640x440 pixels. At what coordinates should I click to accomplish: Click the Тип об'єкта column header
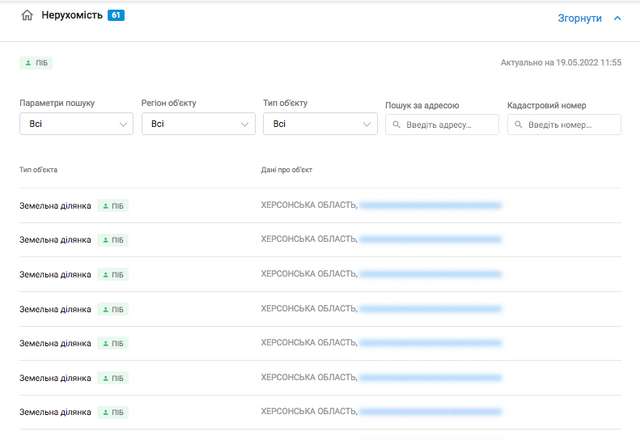point(38,170)
